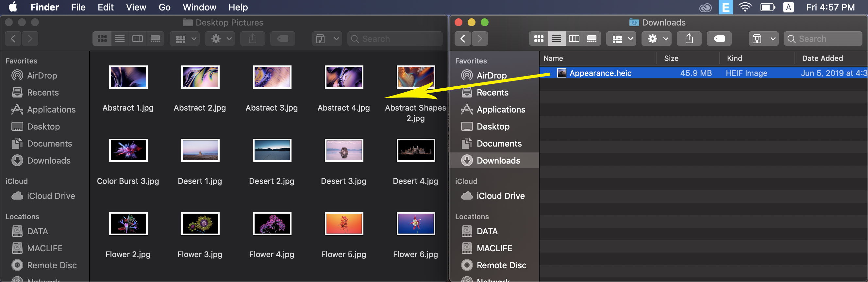The image size is (868, 282).
Task: Click input source A icon in menu bar
Action: point(789,7)
